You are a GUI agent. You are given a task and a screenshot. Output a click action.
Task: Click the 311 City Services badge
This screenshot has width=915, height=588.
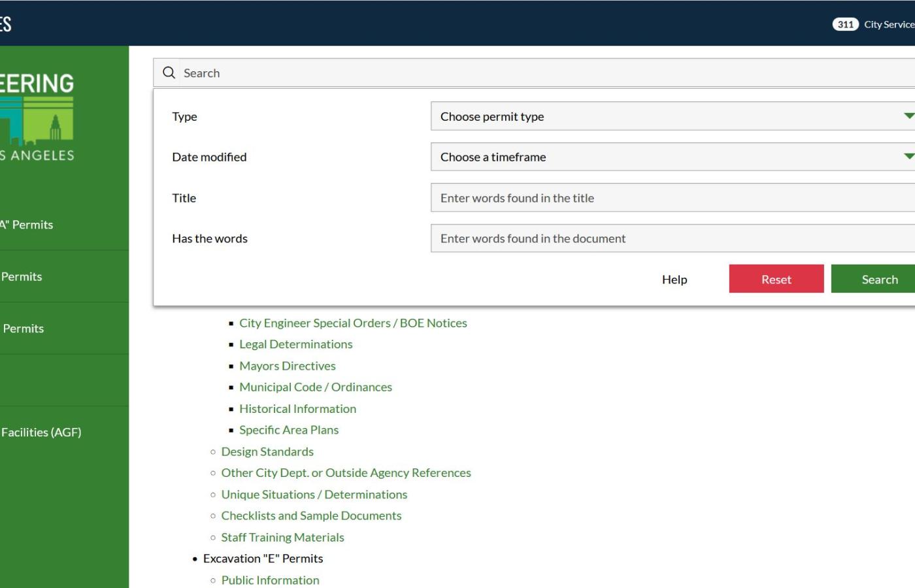point(844,24)
